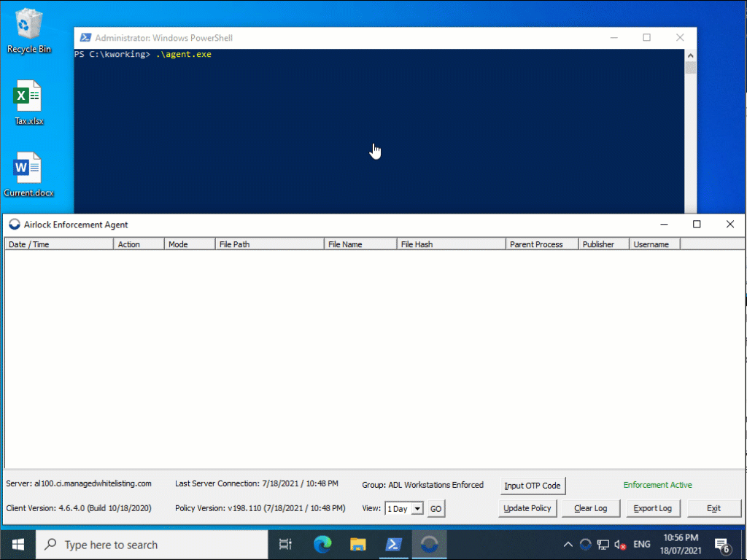Image resolution: width=747 pixels, height=560 pixels.
Task: Sort by the File Path column
Action: [x=270, y=244]
